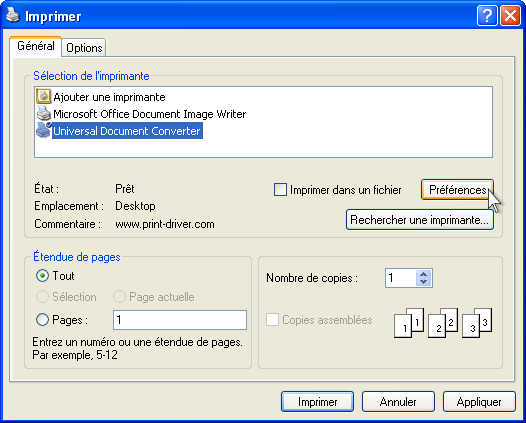Click Rechercher une imprimante button
526x423 pixels.
[x=419, y=220]
